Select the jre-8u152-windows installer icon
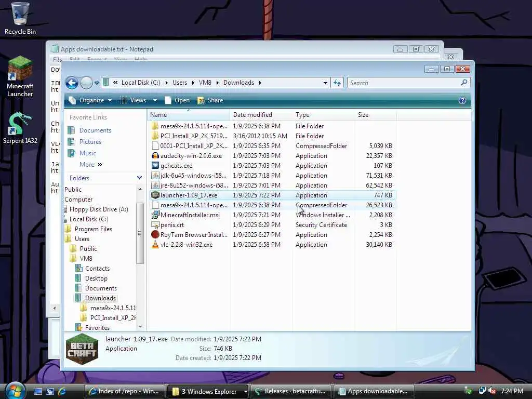The image size is (532, 399). 155,185
